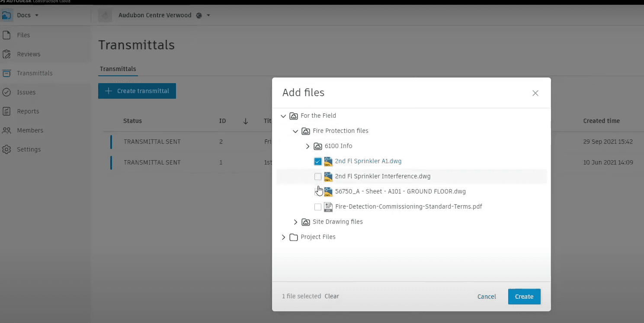Expand the Site Drawing files folder
This screenshot has width=644, height=323.
295,222
